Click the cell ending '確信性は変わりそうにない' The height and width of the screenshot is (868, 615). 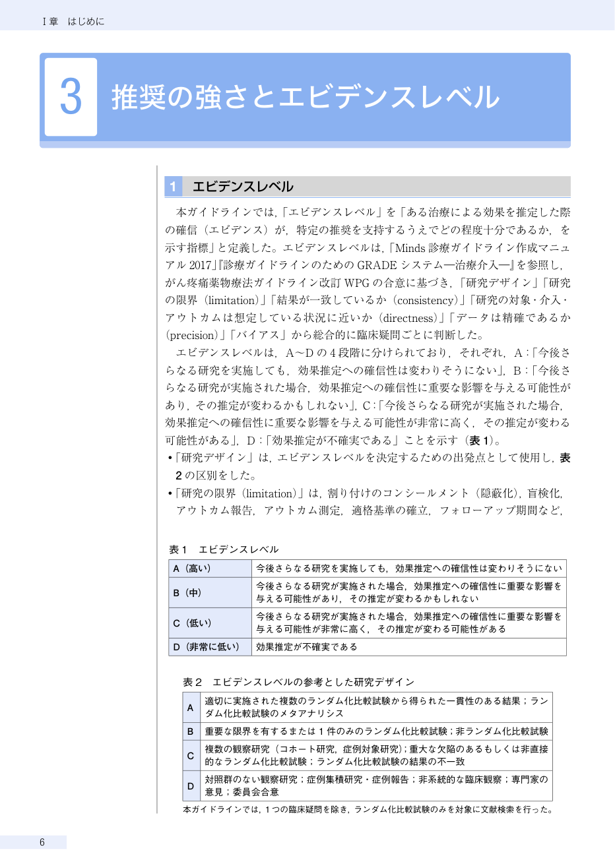pyautogui.click(x=409, y=569)
